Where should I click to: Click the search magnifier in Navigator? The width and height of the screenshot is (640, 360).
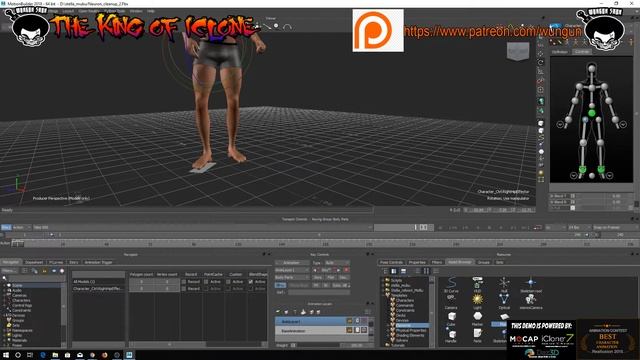[x=5, y=278]
